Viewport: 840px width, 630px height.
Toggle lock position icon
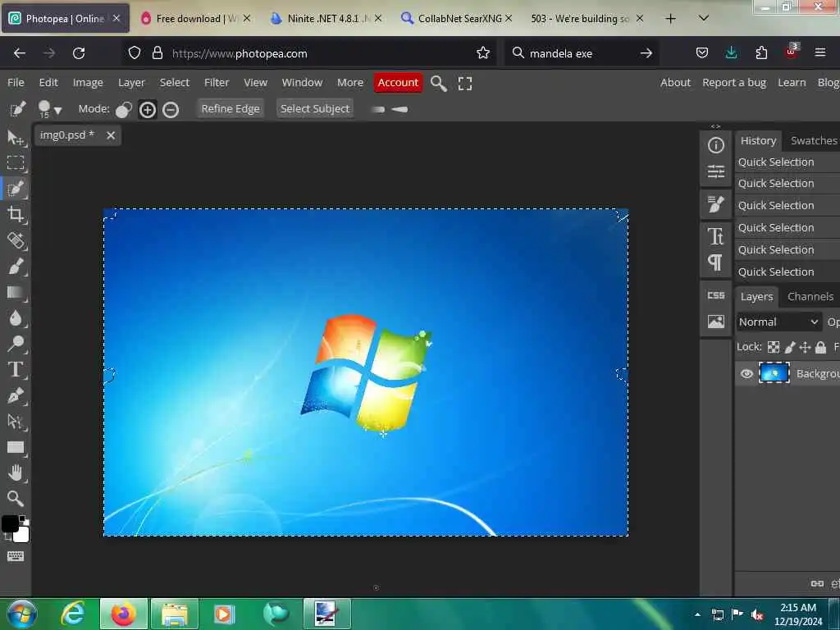805,348
